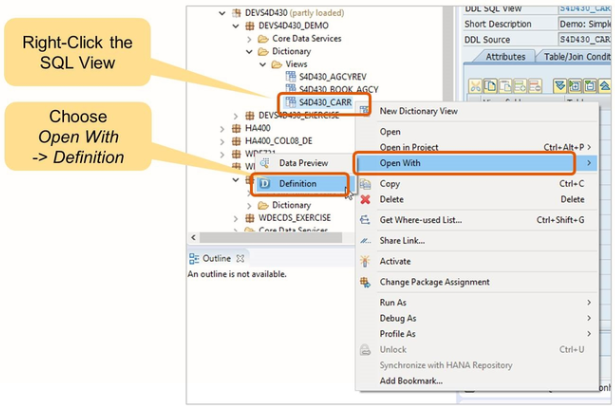The height and width of the screenshot is (406, 615).
Task: Click the Data Preview icon in submenu
Action: pos(265,162)
